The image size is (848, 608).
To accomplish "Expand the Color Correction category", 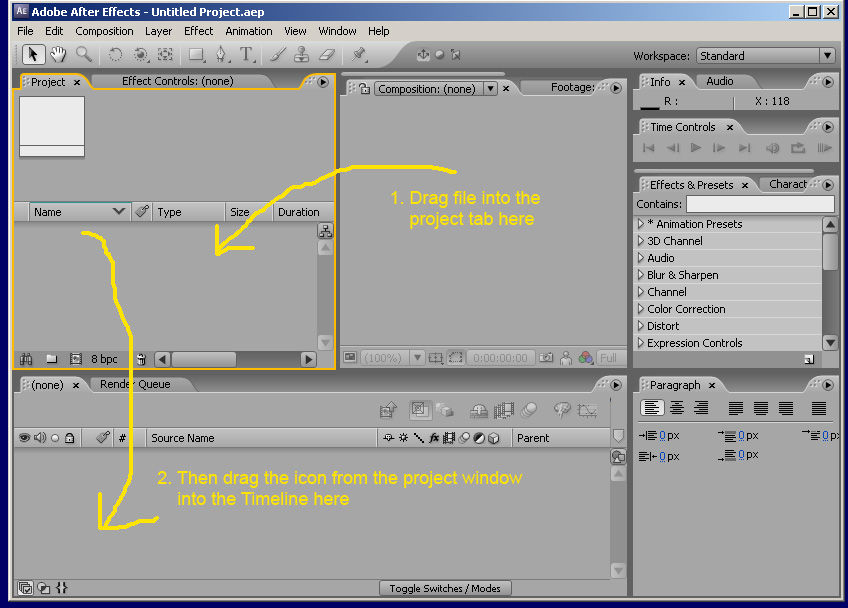I will pos(640,309).
